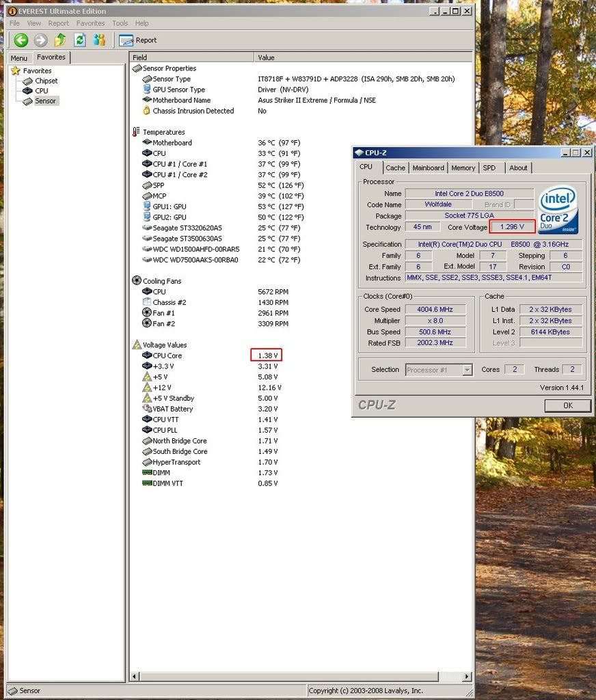Click the green Back arrow toolbar icon
The image size is (596, 700).
[21, 40]
